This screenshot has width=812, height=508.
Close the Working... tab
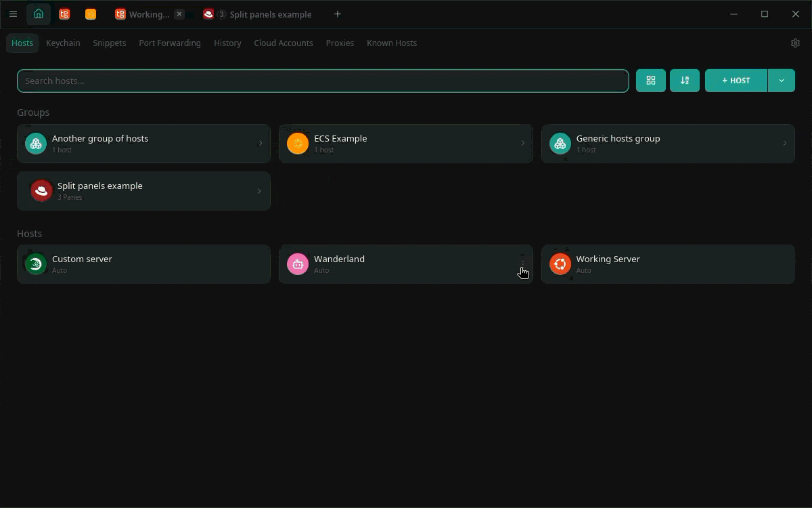(x=179, y=14)
